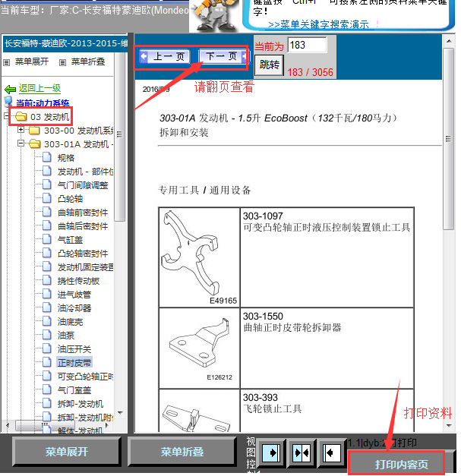Screen dimensions: 461x476
Task: Click the 菜单展开 list icon at top
Action: (x=7, y=62)
